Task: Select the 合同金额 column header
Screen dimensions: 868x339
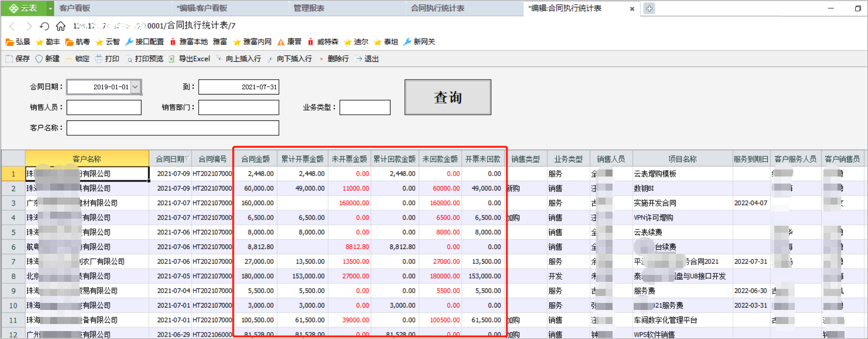Action: pos(255,159)
